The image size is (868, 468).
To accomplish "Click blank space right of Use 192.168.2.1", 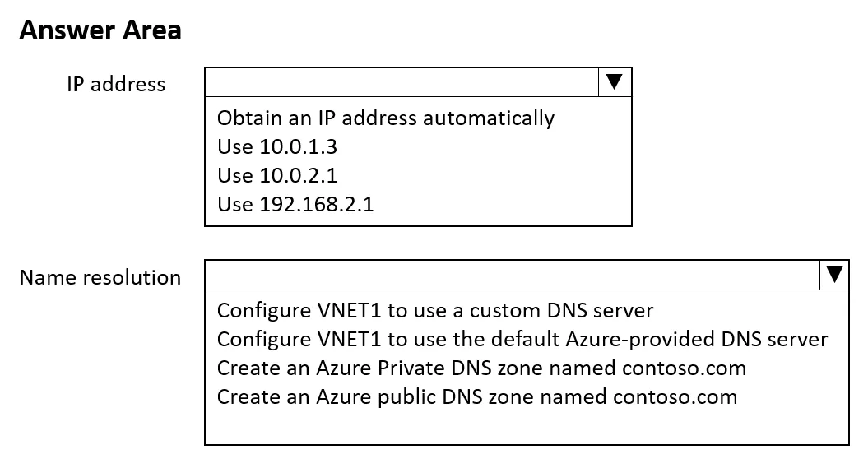I will tap(501, 204).
